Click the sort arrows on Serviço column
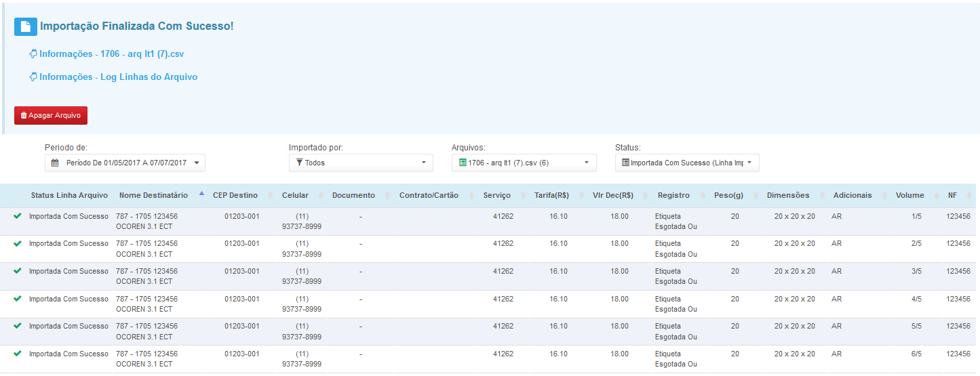Screen dimensions: 980x376 coord(524,195)
